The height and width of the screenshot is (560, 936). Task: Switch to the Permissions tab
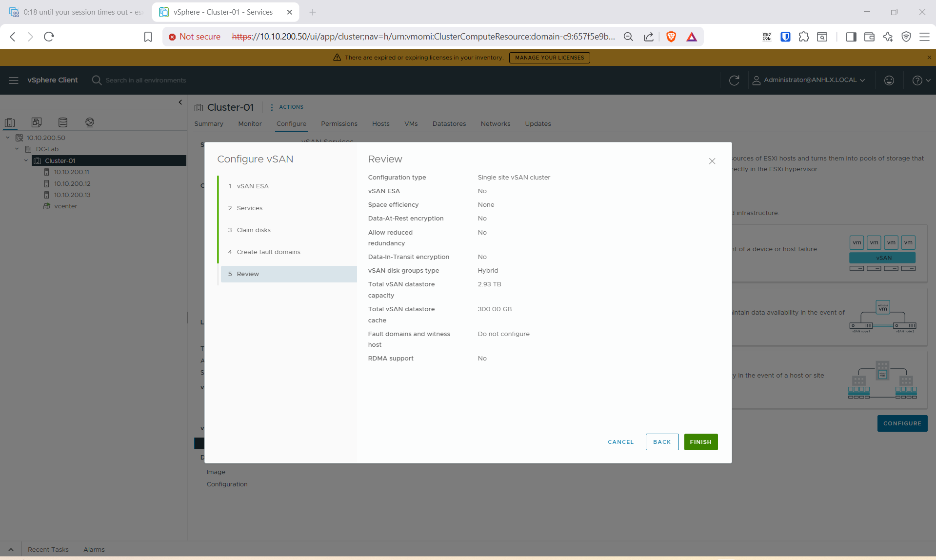point(339,124)
